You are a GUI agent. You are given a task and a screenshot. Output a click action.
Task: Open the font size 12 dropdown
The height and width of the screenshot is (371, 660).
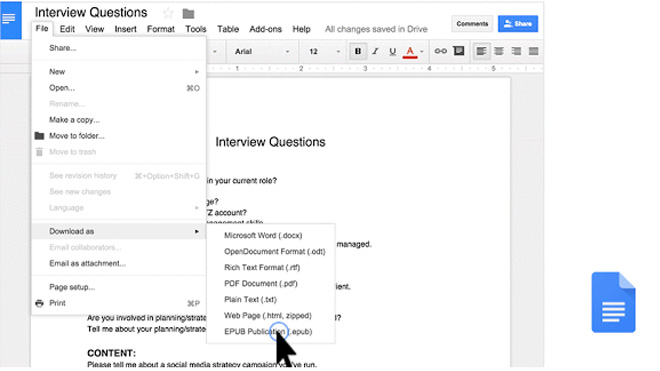click(x=323, y=51)
